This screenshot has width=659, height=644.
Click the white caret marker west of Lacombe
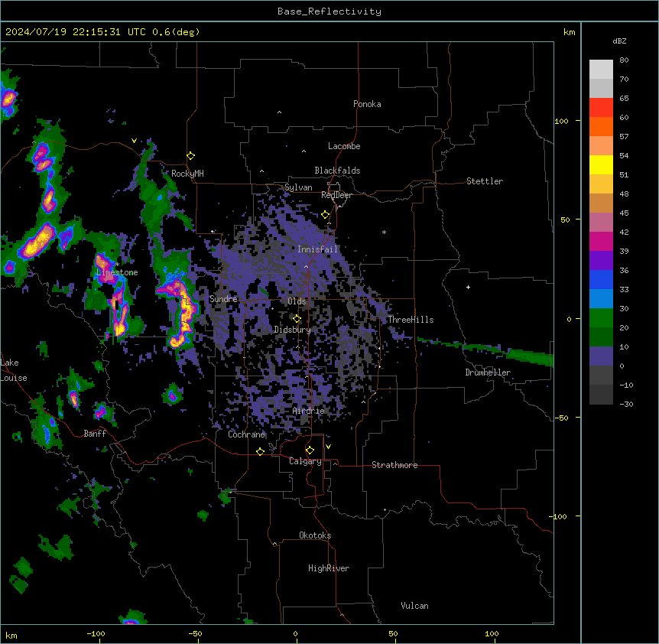304,151
